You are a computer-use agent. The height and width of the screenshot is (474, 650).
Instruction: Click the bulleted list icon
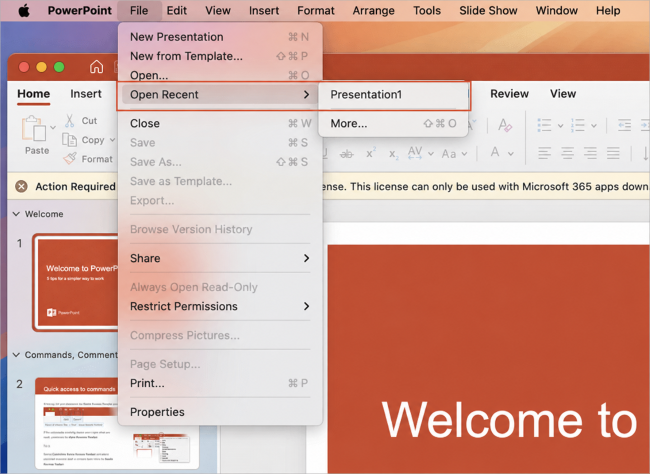pyautogui.click(x=544, y=125)
